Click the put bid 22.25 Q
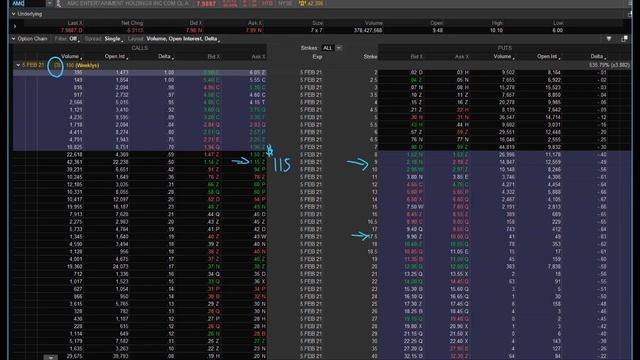Image resolution: width=640 pixels, height=360 pixels. pos(413,341)
